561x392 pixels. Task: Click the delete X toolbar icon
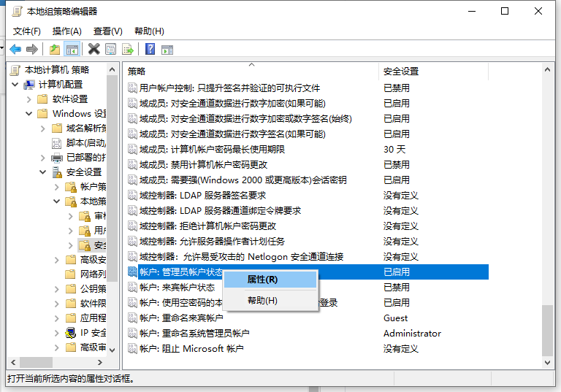[93, 49]
